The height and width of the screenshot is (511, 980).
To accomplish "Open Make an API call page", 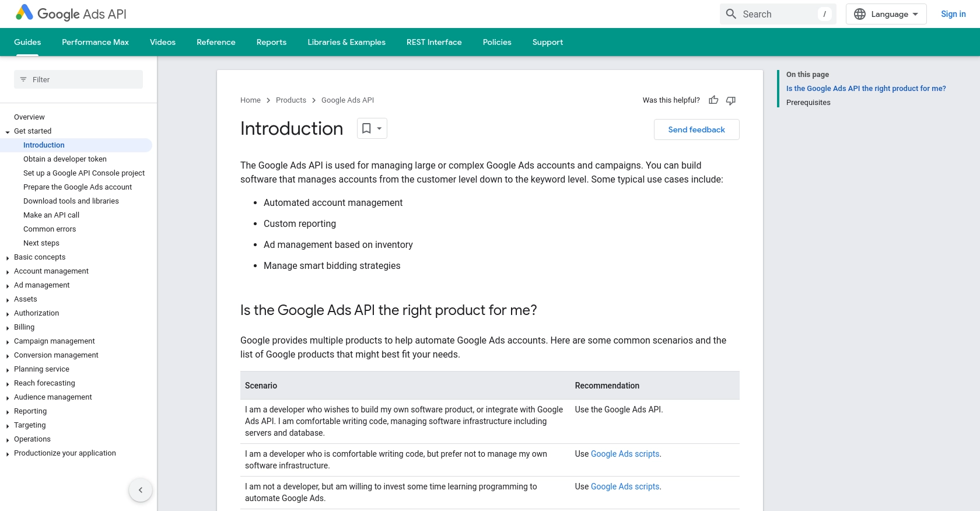I will (x=51, y=215).
